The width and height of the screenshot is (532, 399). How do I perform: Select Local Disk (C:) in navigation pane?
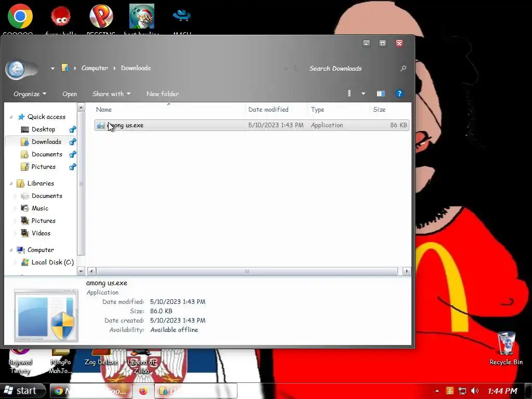tap(52, 262)
